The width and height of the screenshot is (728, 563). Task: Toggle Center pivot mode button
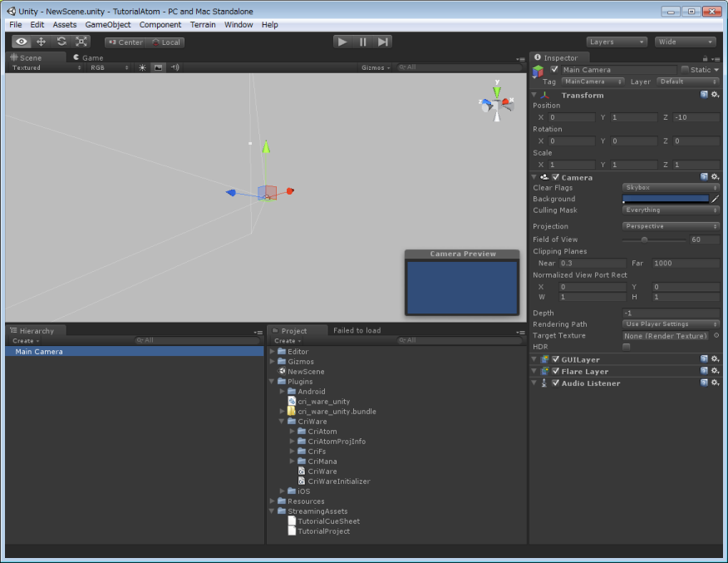tap(125, 42)
